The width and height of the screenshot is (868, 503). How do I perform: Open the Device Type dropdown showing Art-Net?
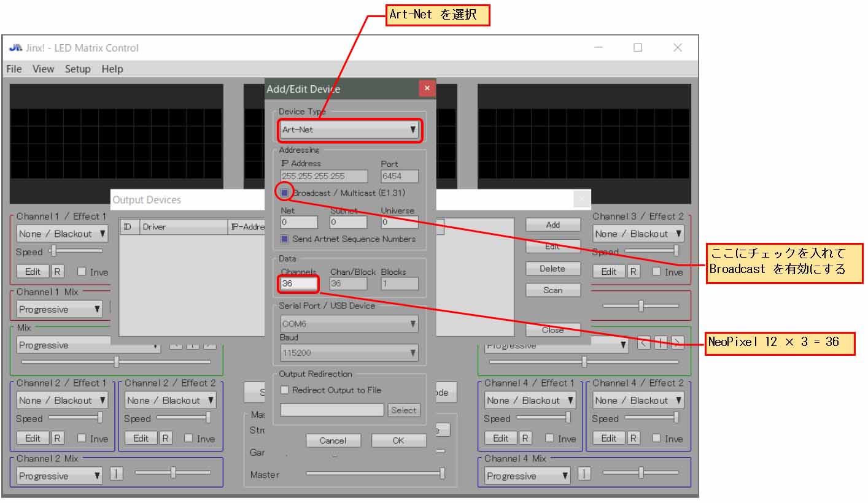click(x=349, y=129)
